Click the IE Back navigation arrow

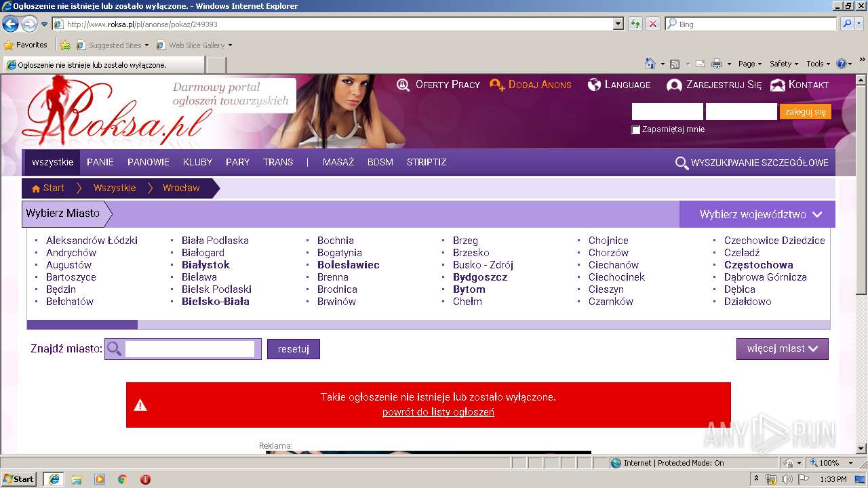tap(10, 24)
